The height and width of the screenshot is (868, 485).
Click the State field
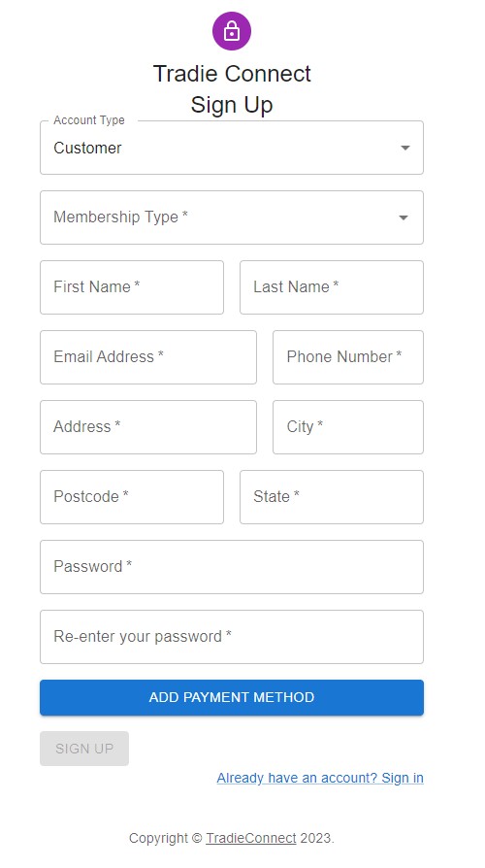point(332,496)
